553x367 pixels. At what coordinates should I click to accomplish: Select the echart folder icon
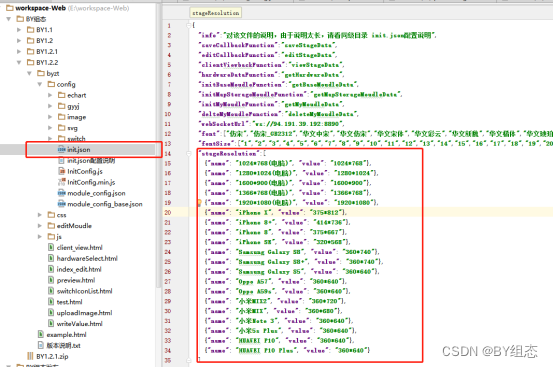[62, 95]
